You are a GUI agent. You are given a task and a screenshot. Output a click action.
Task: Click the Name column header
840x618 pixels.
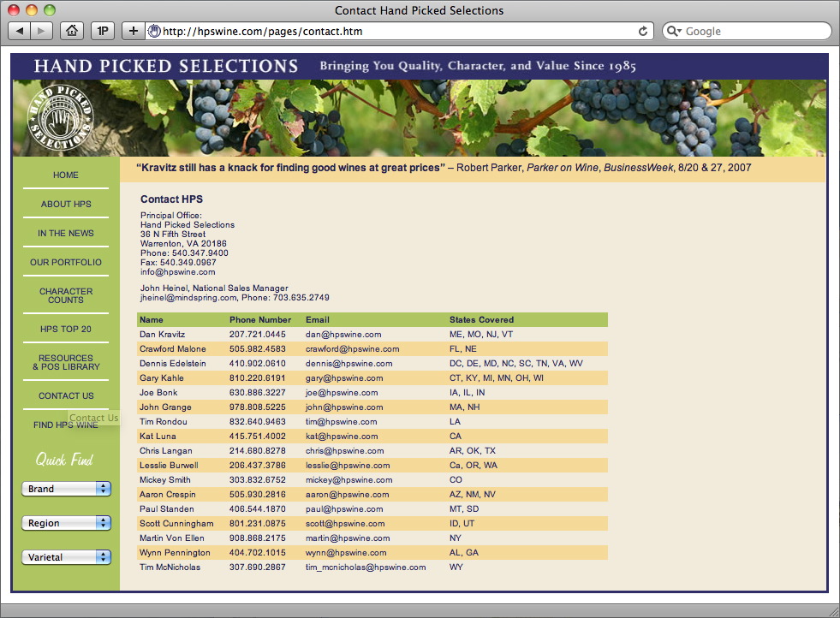[x=151, y=320]
